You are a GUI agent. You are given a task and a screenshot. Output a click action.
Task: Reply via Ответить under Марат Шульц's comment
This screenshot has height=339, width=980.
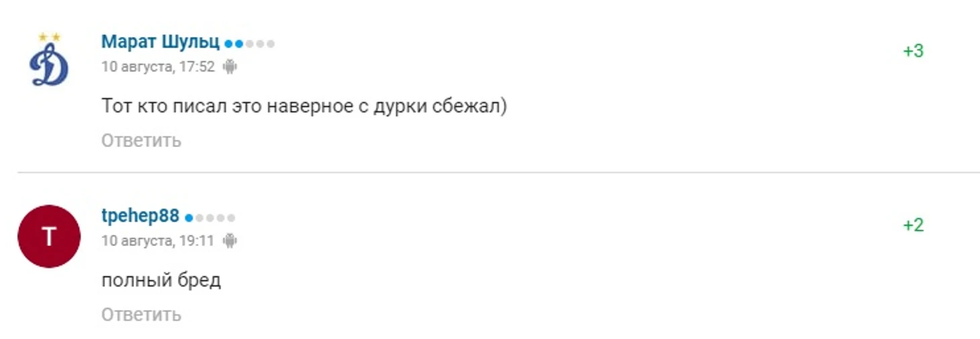(x=141, y=140)
